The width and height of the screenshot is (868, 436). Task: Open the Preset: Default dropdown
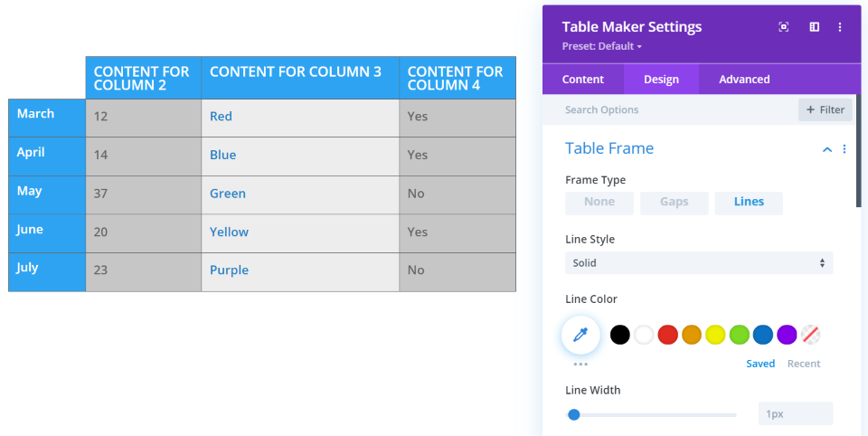coord(602,46)
